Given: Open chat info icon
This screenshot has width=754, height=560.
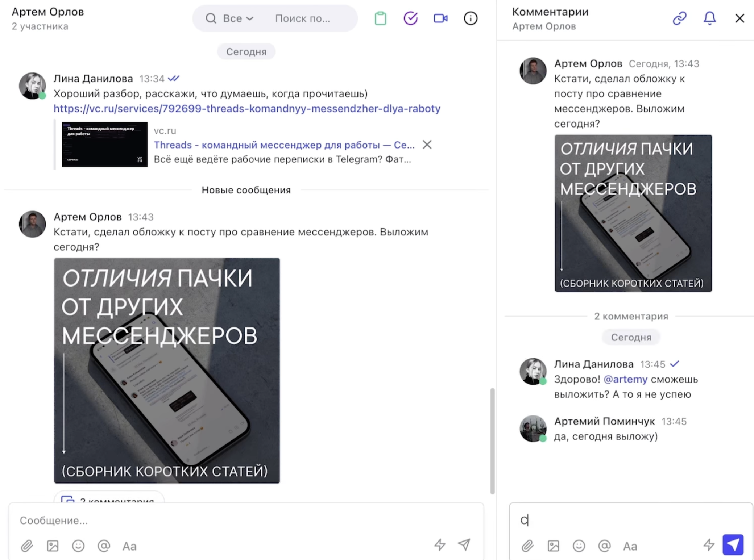Looking at the screenshot, I should (471, 18).
